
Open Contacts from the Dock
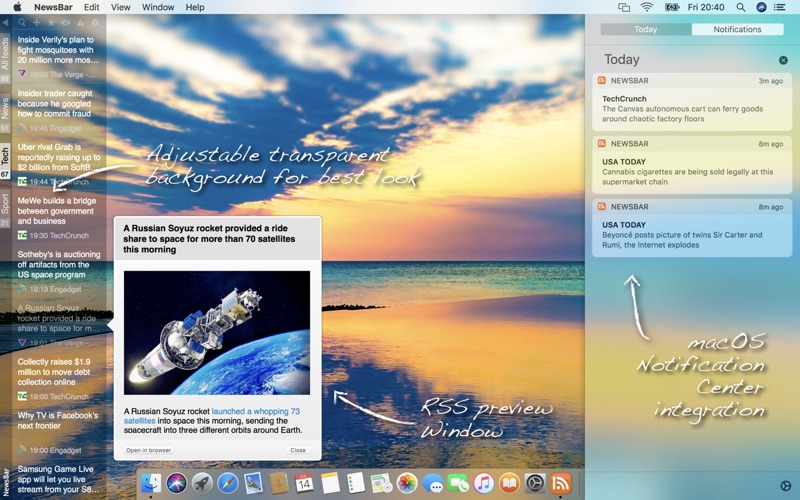point(279,483)
